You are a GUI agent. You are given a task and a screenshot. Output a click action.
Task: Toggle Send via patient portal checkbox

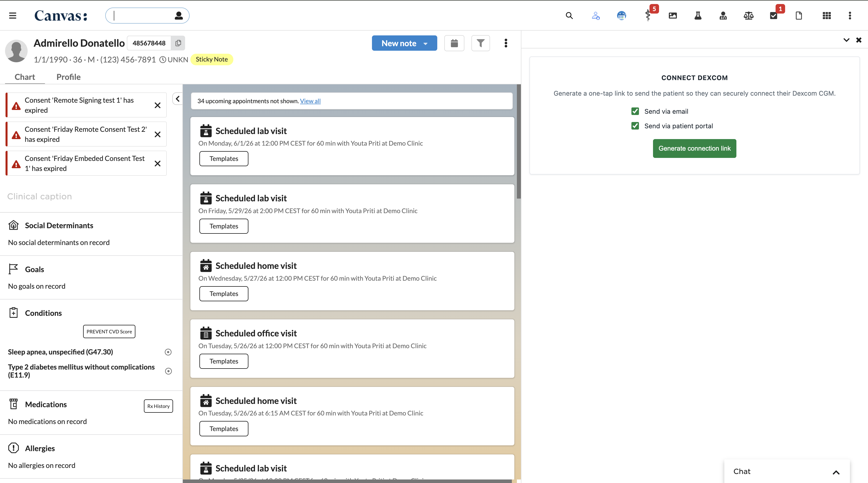coord(635,126)
